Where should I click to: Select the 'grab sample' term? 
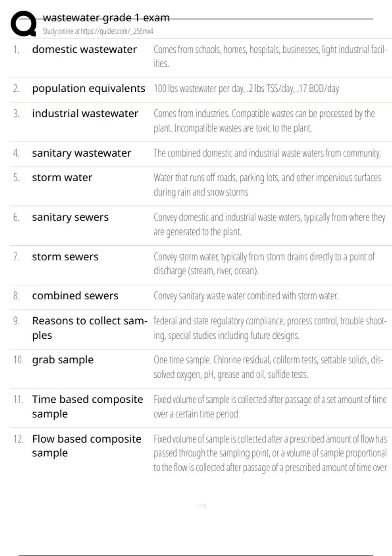click(63, 360)
